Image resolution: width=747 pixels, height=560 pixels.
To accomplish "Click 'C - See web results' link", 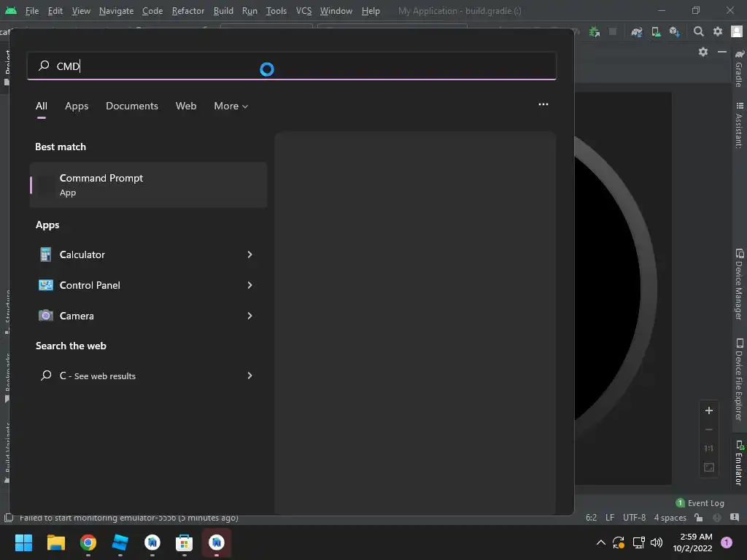I will point(97,376).
